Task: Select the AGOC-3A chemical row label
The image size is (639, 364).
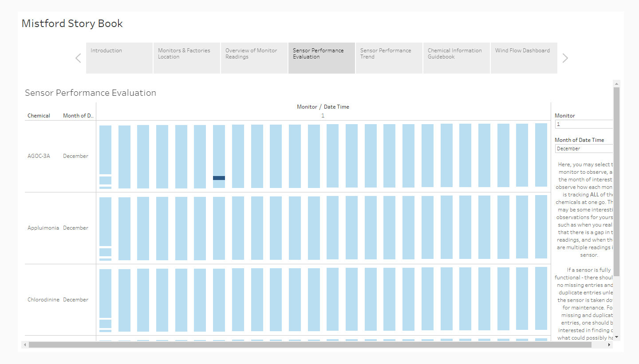Action: 39,156
